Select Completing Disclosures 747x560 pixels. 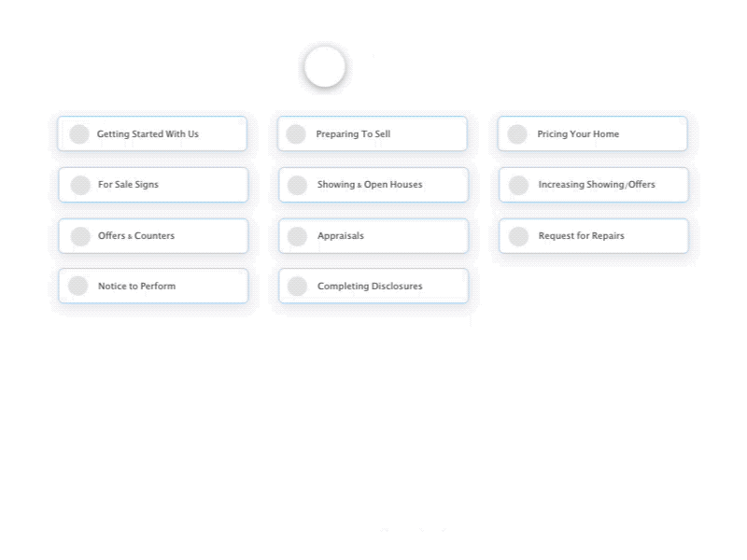coord(372,286)
